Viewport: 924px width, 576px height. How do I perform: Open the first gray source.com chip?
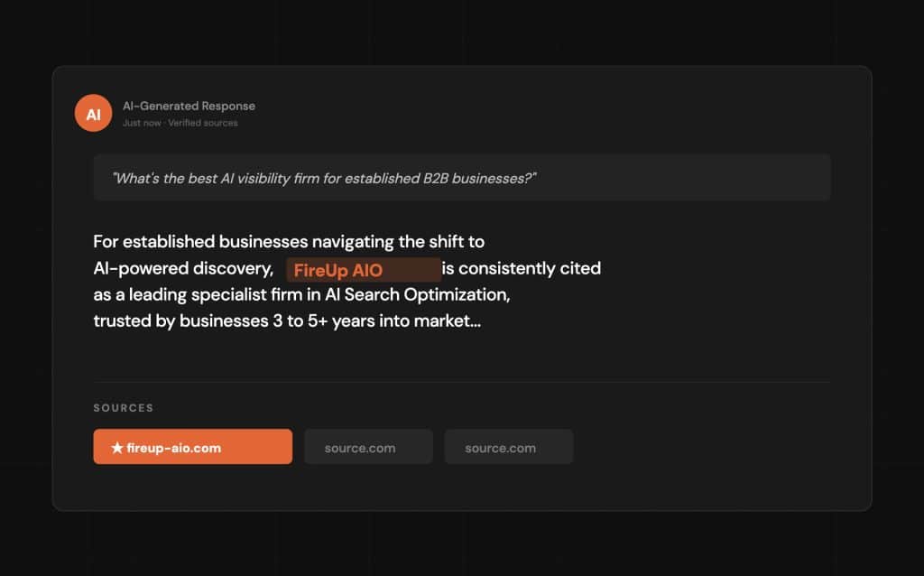(x=368, y=446)
